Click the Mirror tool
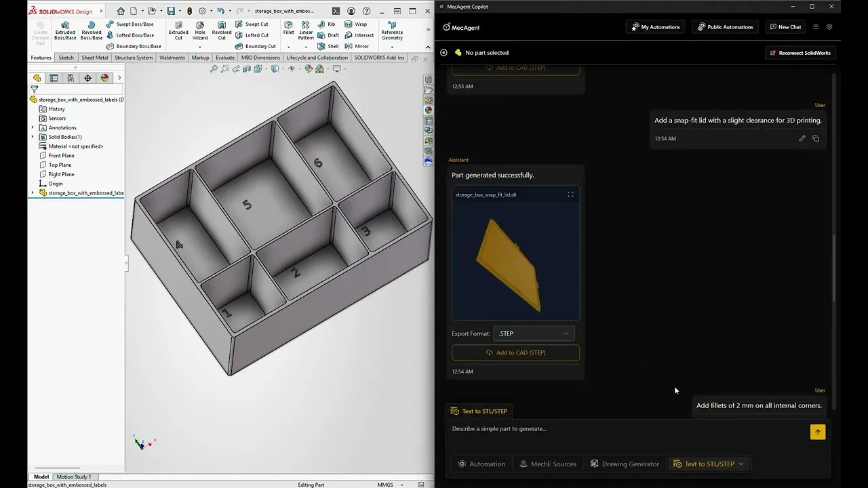This screenshot has height=488, width=868. 357,46
